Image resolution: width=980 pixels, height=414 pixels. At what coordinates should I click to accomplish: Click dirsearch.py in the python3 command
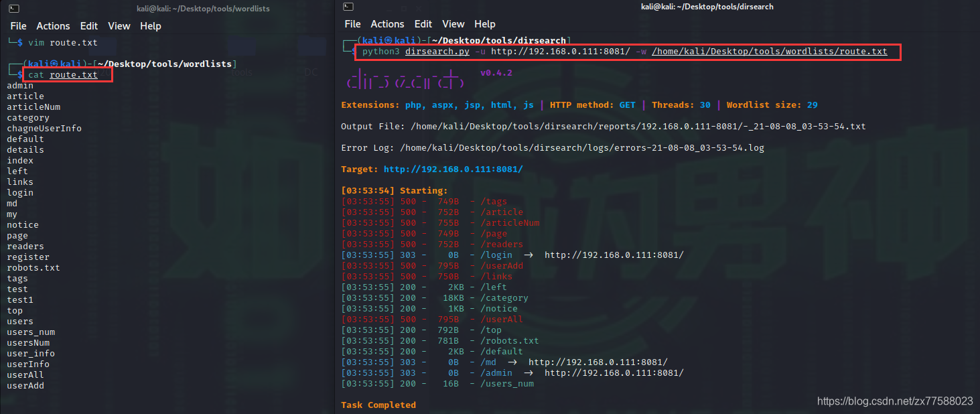click(437, 52)
